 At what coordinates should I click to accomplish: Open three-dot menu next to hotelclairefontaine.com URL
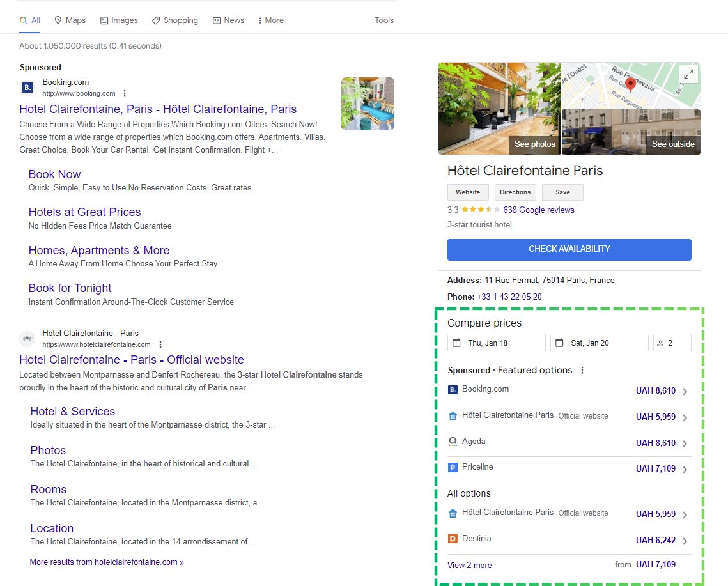coord(160,344)
